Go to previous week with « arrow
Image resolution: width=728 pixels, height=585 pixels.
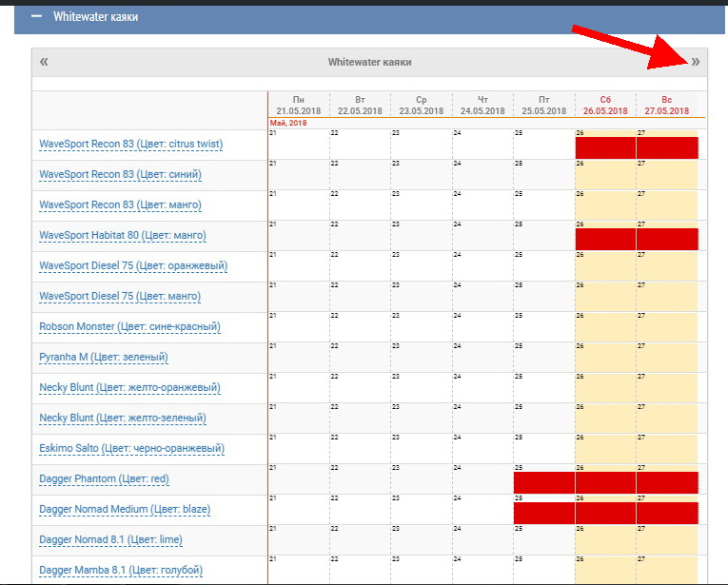click(x=44, y=62)
